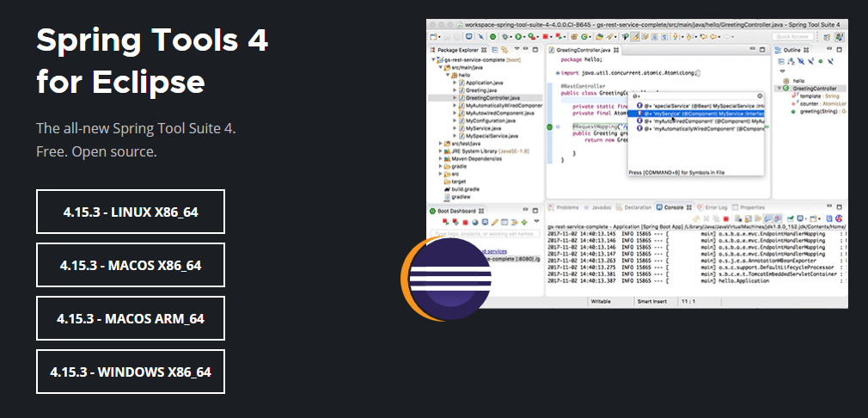
Task: Expand Maven Dependencies node
Action: (440, 159)
